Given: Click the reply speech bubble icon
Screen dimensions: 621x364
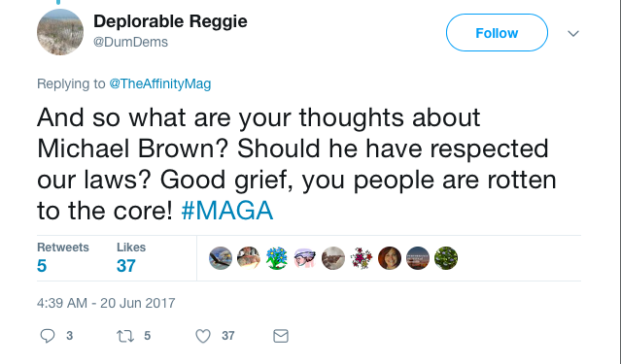Looking at the screenshot, I should (x=48, y=336).
